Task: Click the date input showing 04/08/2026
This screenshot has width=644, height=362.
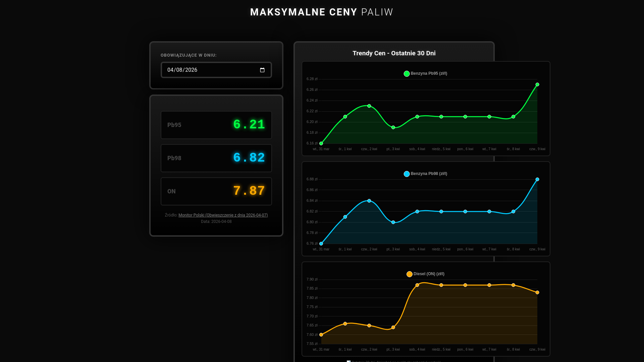Action: click(x=211, y=70)
